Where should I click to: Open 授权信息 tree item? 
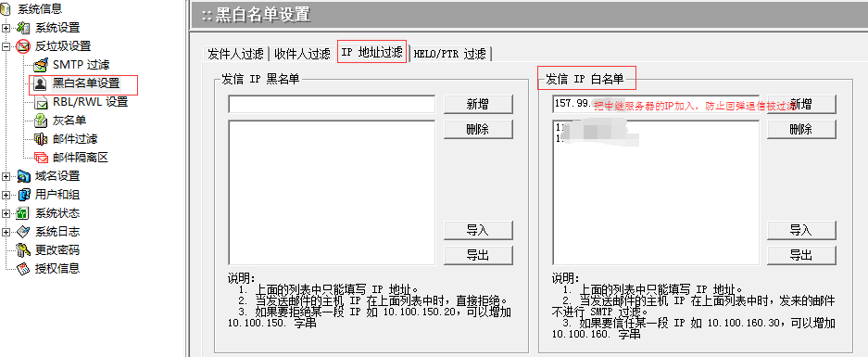(x=57, y=269)
